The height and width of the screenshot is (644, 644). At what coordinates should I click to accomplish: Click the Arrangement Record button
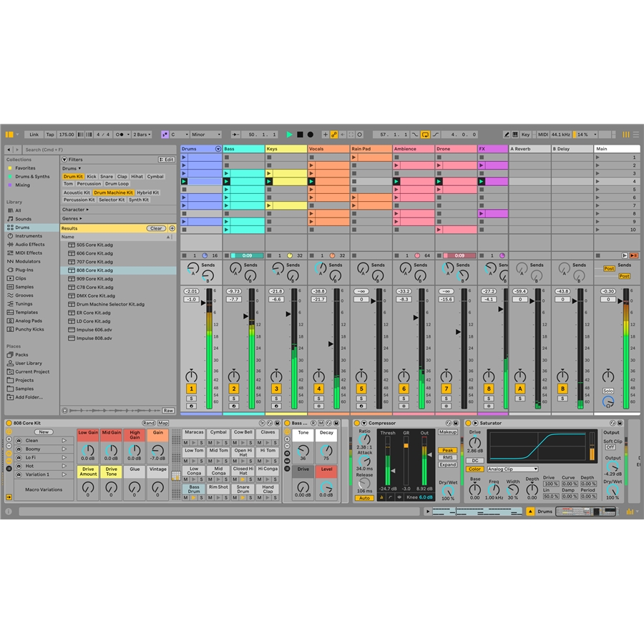coord(310,135)
